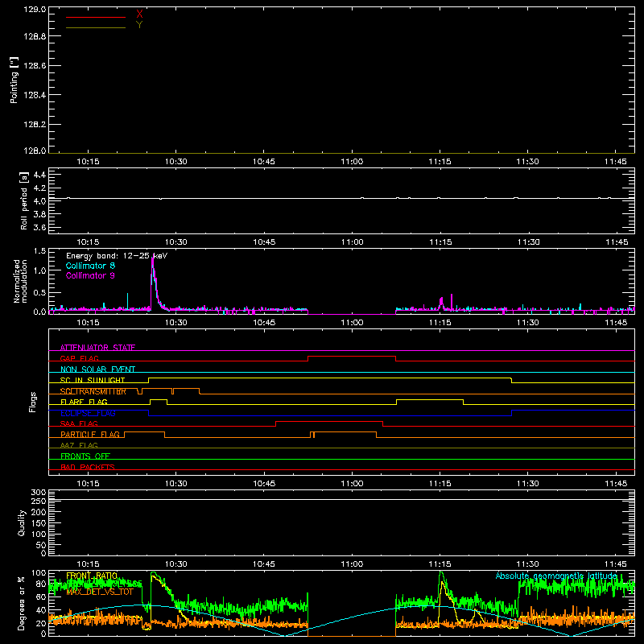Click the 10:45 tick label under Quality plot
Viewport: 644px width, 644px height.
click(x=264, y=564)
